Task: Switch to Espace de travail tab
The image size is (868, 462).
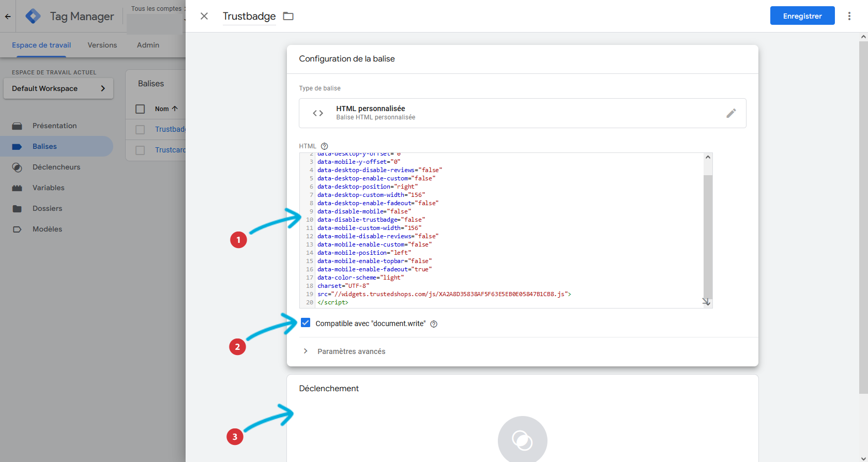Action: point(41,45)
